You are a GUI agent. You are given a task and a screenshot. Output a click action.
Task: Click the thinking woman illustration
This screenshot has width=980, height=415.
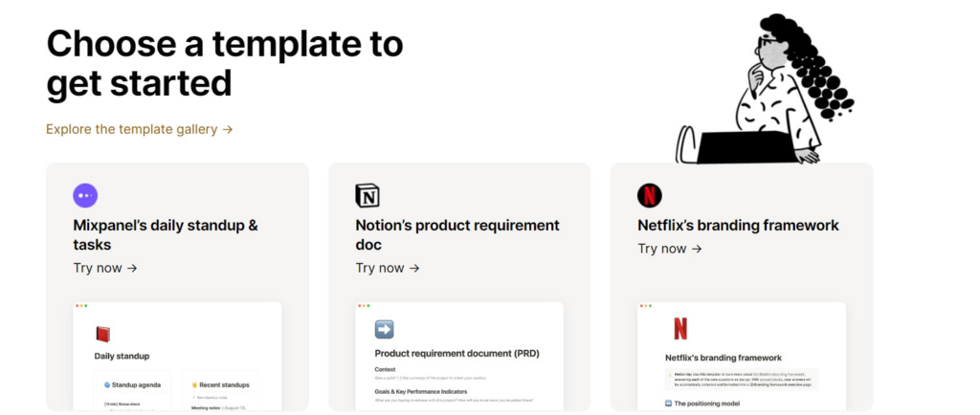765,89
